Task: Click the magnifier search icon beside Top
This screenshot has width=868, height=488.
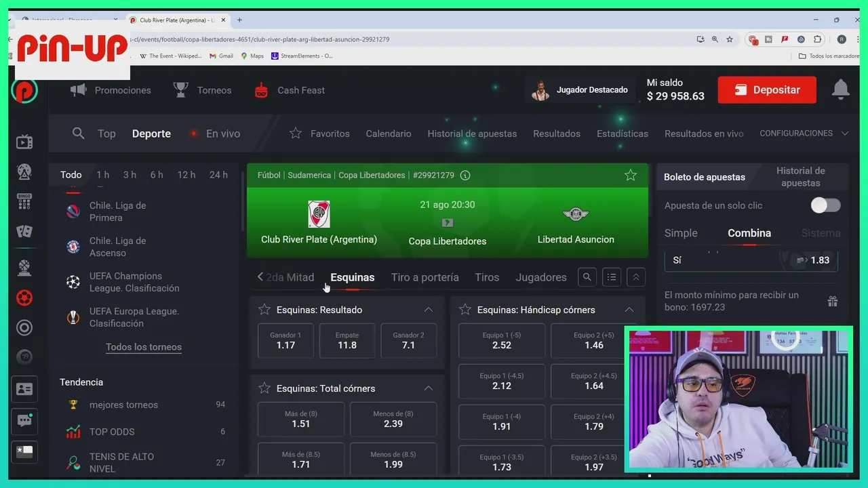Action: [79, 134]
